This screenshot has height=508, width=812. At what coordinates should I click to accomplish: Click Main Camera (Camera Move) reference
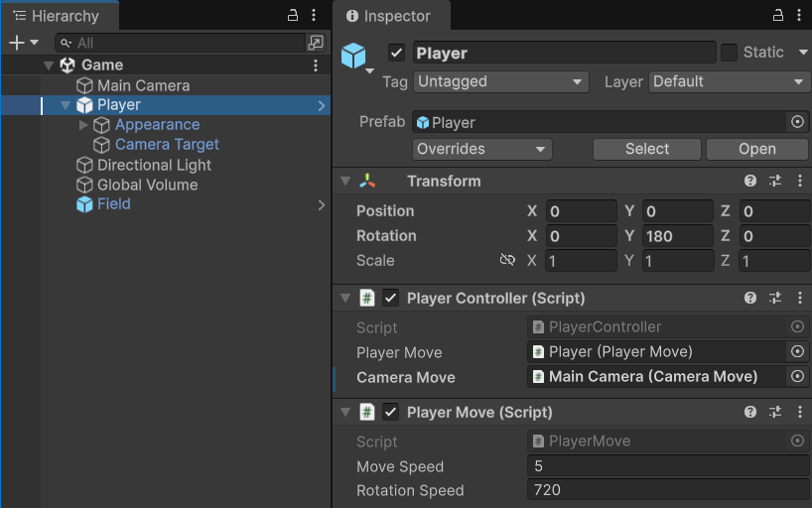(x=656, y=376)
